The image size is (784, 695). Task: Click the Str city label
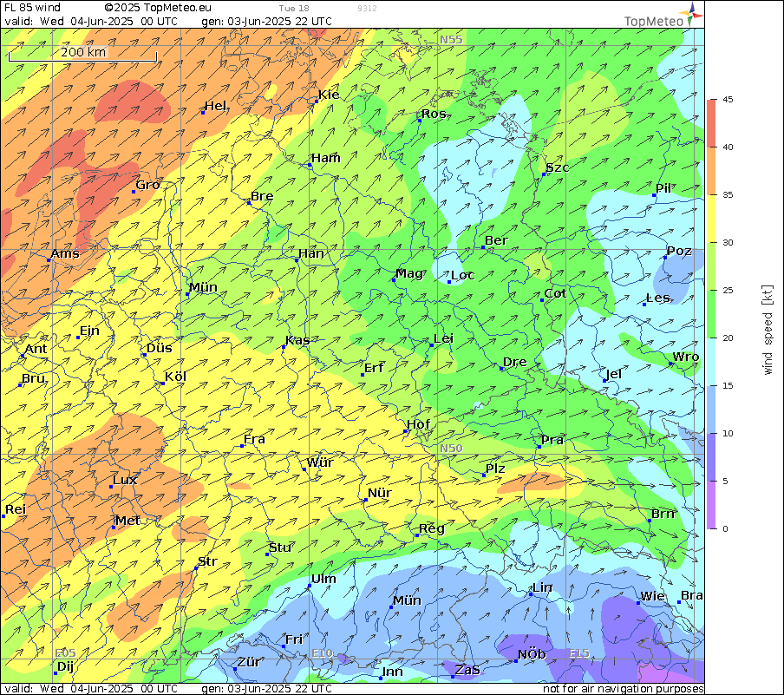(207, 561)
